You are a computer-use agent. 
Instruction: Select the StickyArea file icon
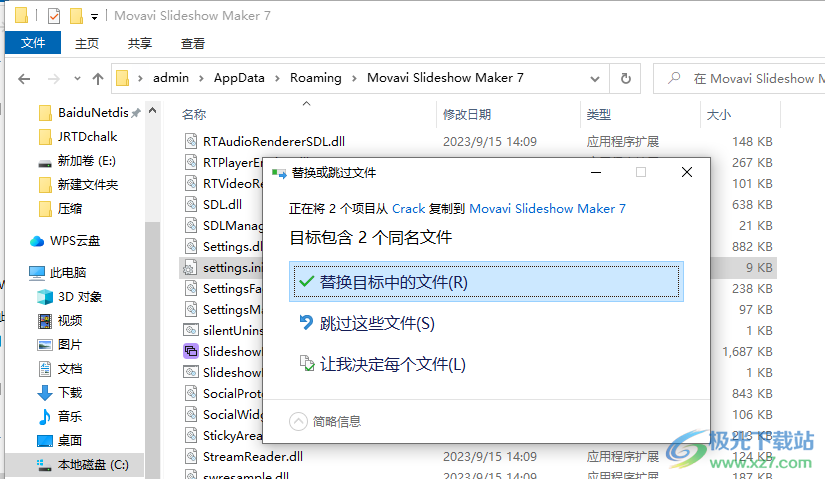coord(191,435)
